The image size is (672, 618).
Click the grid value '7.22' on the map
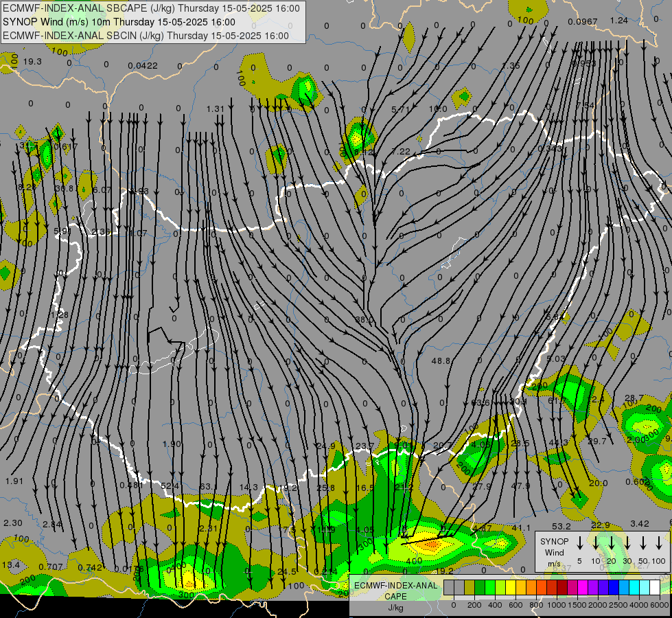point(401,151)
